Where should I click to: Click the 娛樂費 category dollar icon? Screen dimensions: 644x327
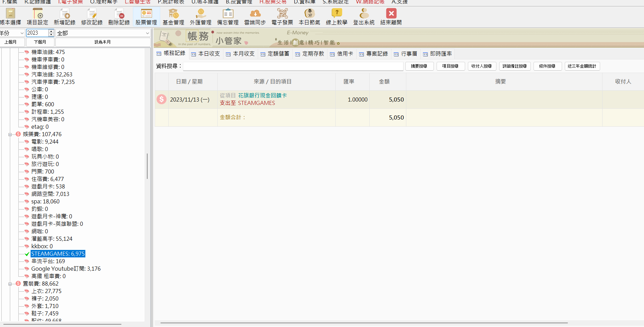coord(18,134)
